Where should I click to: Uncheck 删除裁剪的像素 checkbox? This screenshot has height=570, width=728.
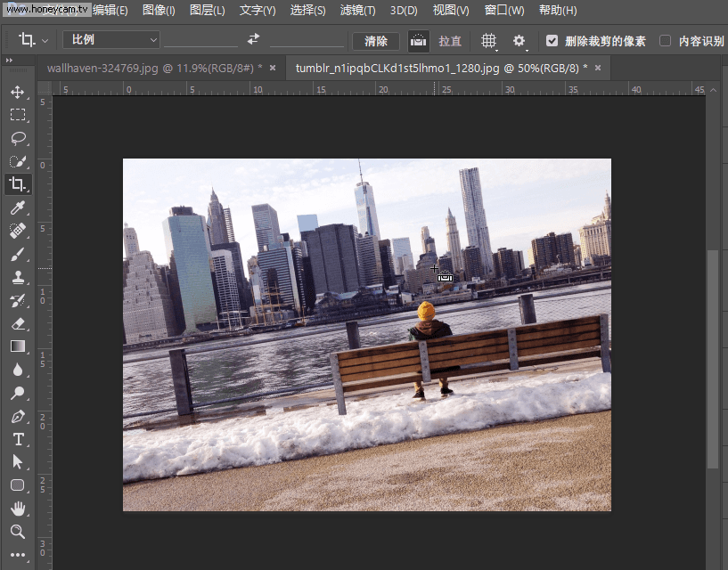552,41
